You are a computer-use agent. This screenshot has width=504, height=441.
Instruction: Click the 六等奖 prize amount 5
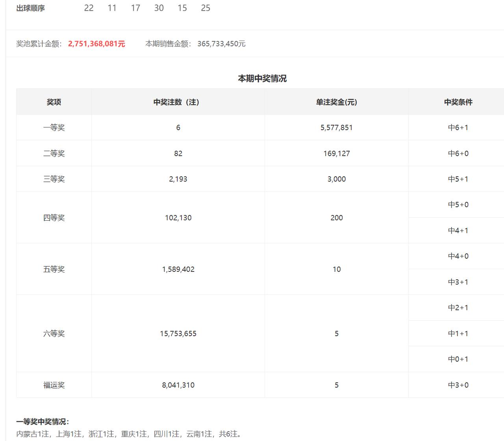pyautogui.click(x=337, y=334)
